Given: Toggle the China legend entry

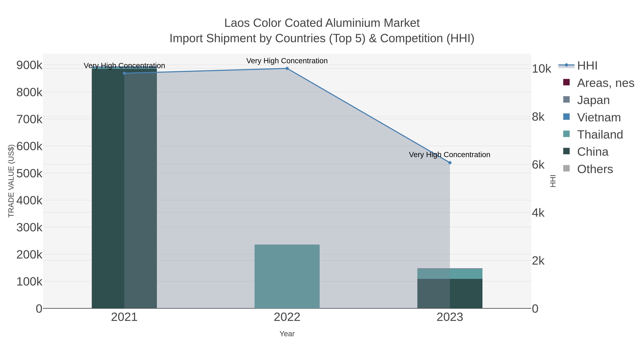Looking at the screenshot, I should click(x=586, y=152).
